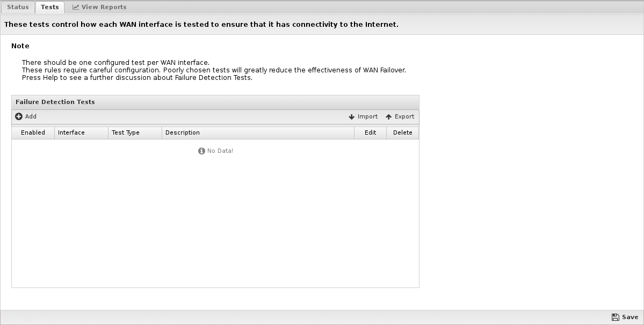Click the Edit column header
The height and width of the screenshot is (325, 644).
371,133
